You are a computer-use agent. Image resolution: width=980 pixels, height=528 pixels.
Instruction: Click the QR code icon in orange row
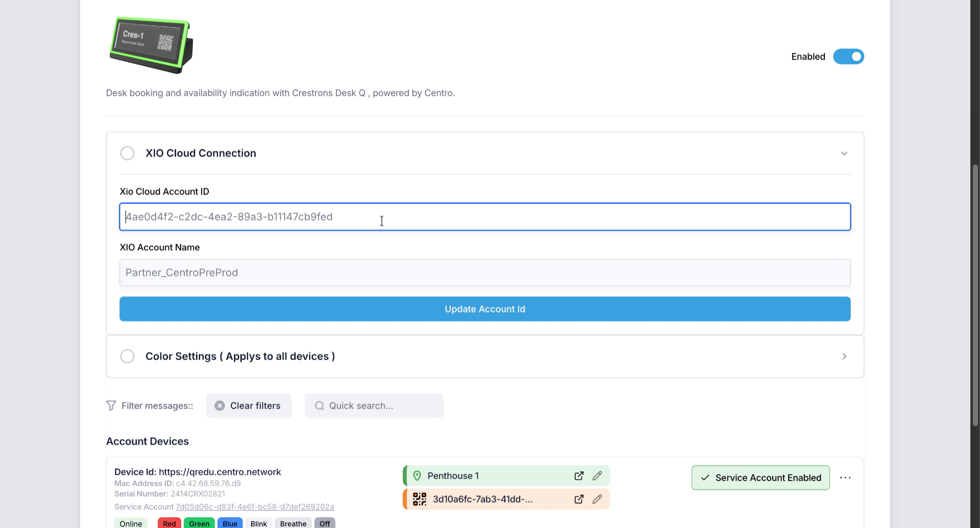[x=420, y=499]
